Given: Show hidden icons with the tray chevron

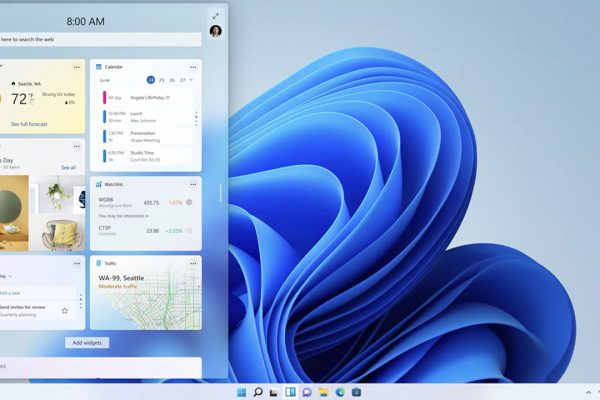Looking at the screenshot, I should [x=589, y=392].
